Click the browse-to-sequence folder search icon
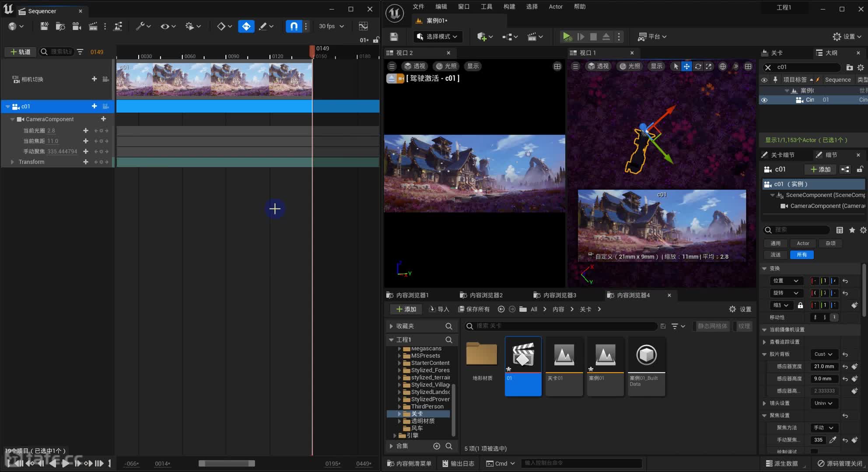This screenshot has width=868, height=472. [x=60, y=26]
